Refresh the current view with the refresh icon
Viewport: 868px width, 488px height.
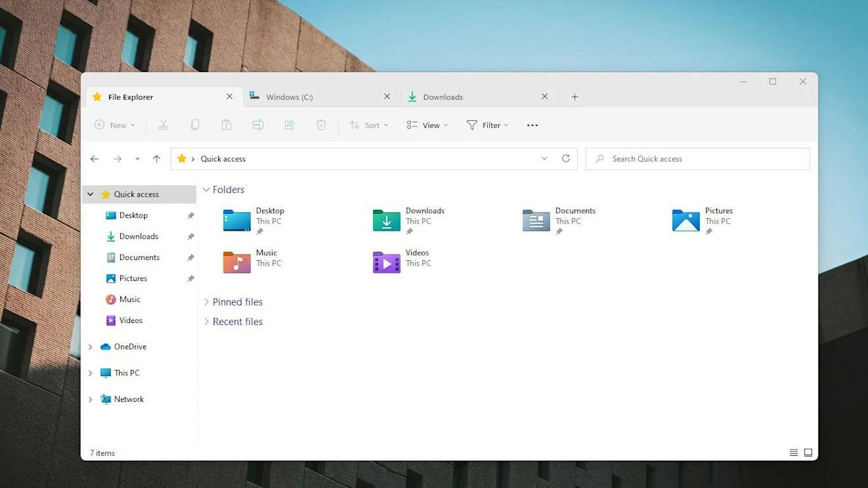[x=566, y=159]
